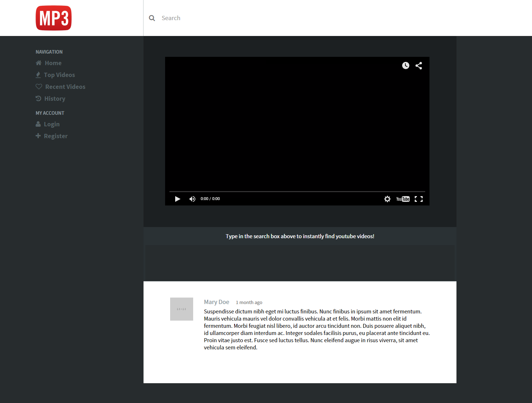Image resolution: width=532 pixels, height=403 pixels.
Task: Click the video progress bar
Action: coord(297,191)
